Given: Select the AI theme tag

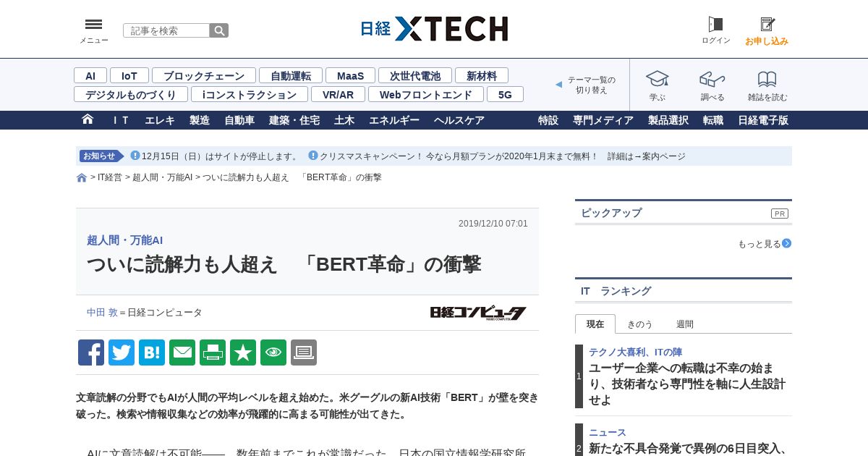Looking at the screenshot, I should [90, 76].
